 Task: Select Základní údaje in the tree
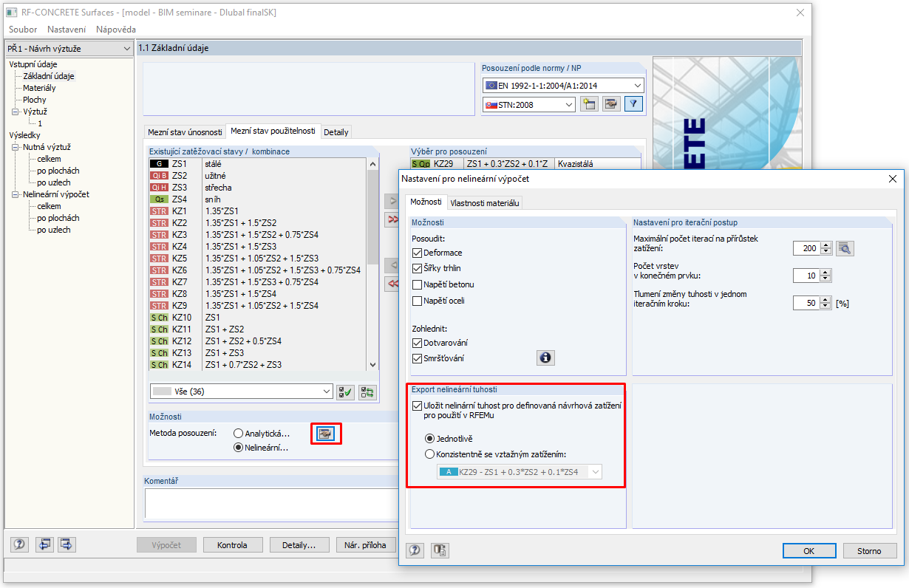(49, 76)
